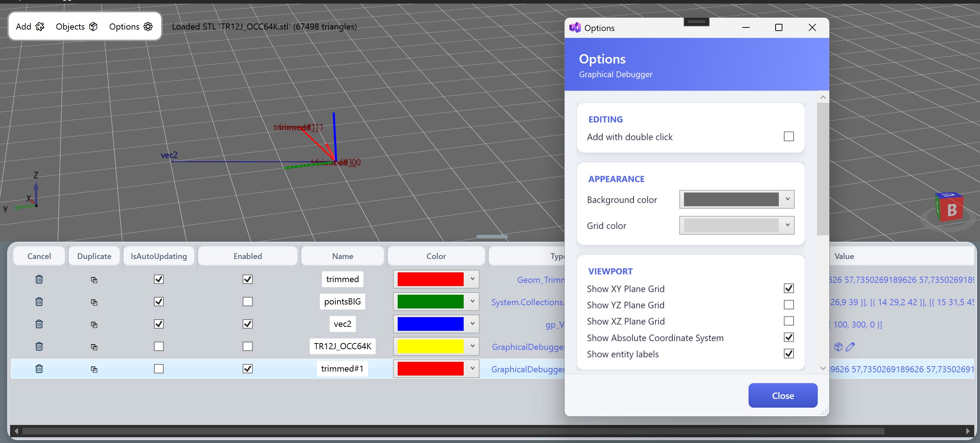Click the trash icon for pointsBIG
The image size is (980, 443).
39,302
